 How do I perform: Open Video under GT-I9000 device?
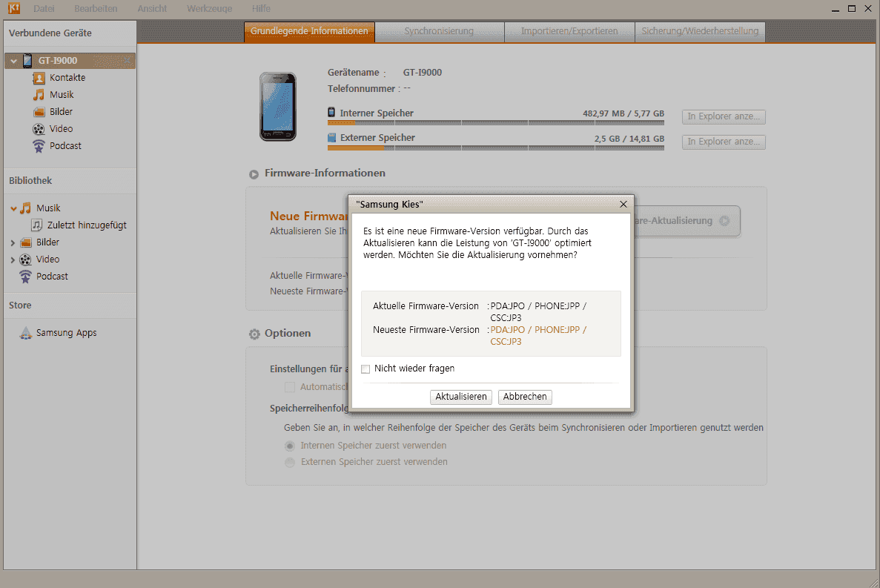coord(62,128)
